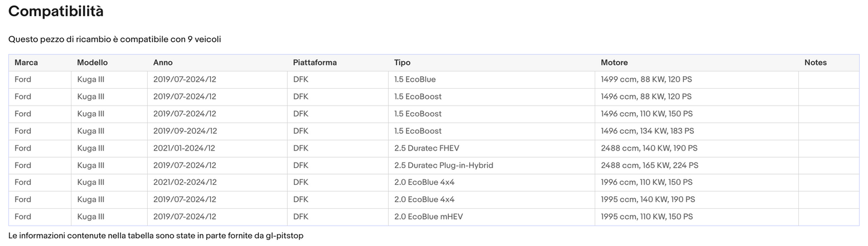This screenshot has height=246, width=868.
Task: Click the 1995 ccm, 140 KW, 190 PS cell
Action: 648,200
